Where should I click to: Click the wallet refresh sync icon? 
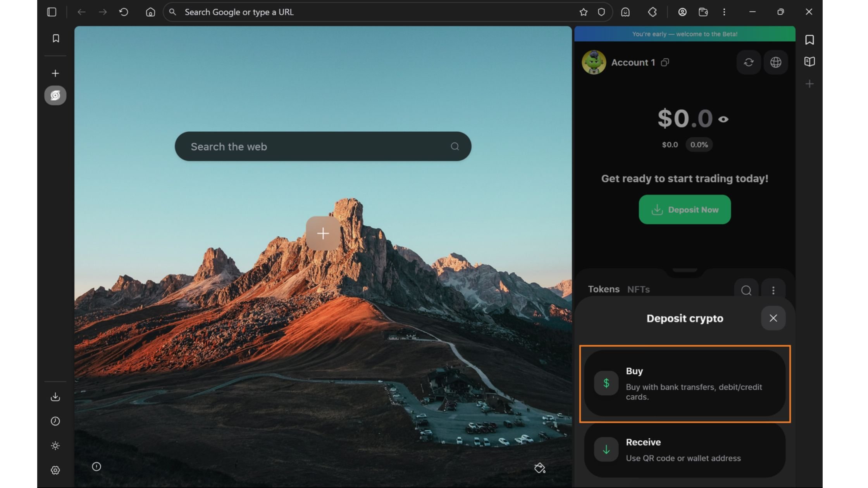click(748, 62)
